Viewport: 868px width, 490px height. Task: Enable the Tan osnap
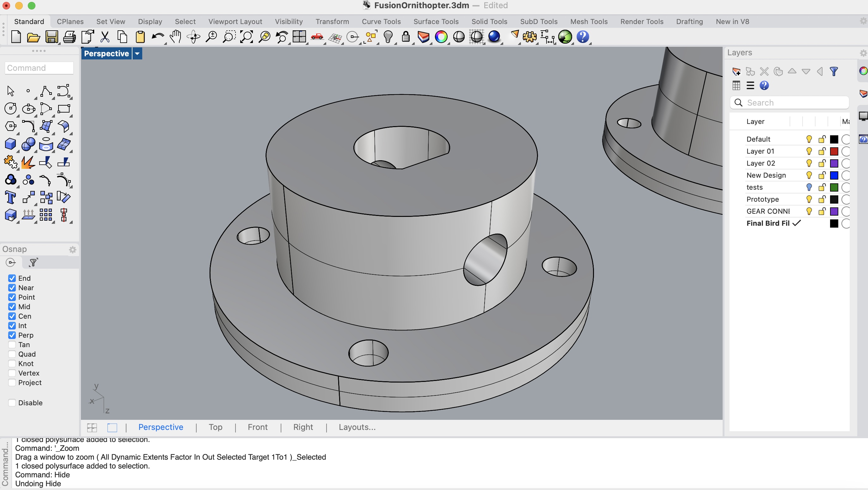[12, 345]
